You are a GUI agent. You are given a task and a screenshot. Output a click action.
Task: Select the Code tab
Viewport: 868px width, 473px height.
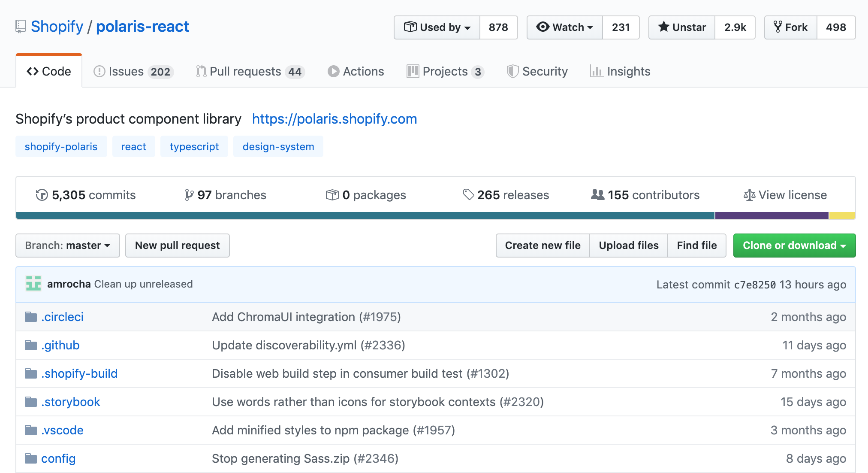pyautogui.click(x=49, y=71)
